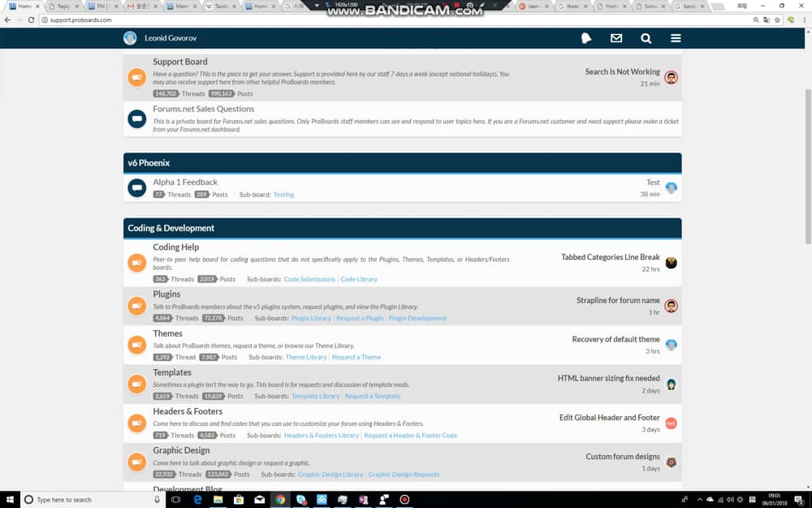
Task: Open the Graphic Design Requests sub-board
Action: pos(404,475)
